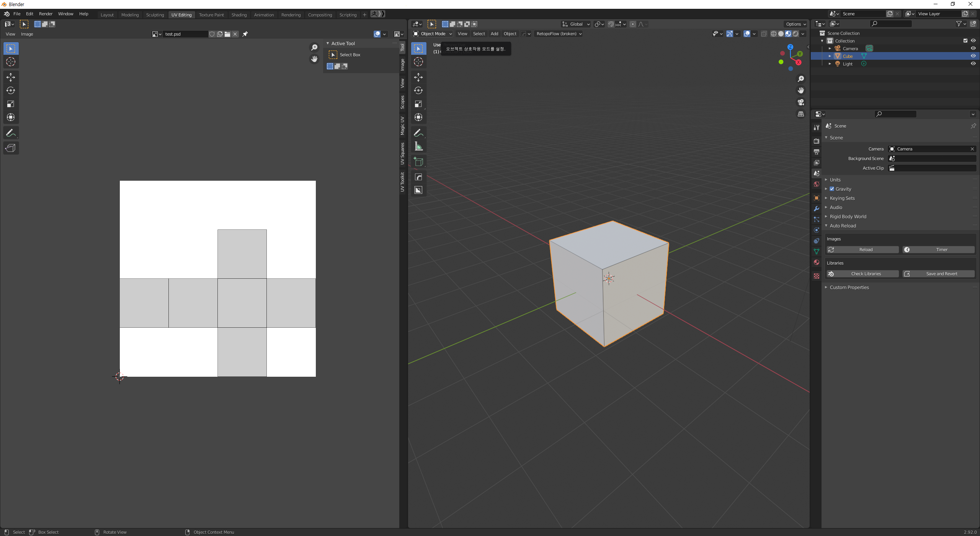This screenshot has width=980, height=536.
Task: Select the Measure tool in 3D viewport
Action: coord(418,146)
